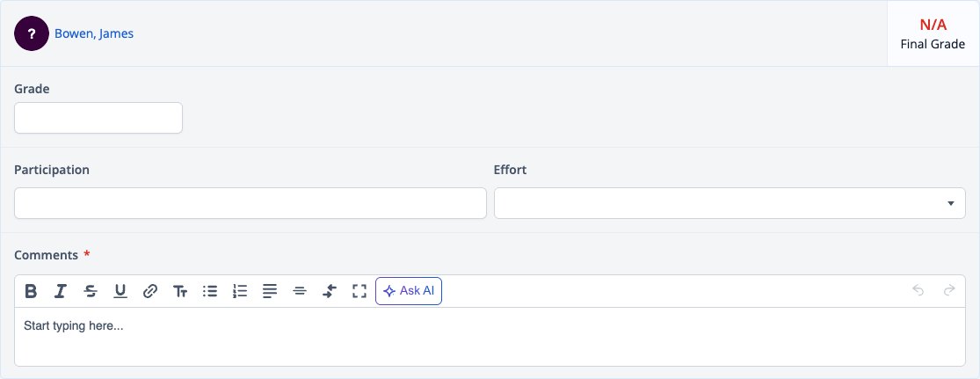Insert a bulleted list
Viewport: 980px width, 379px height.
(x=210, y=291)
